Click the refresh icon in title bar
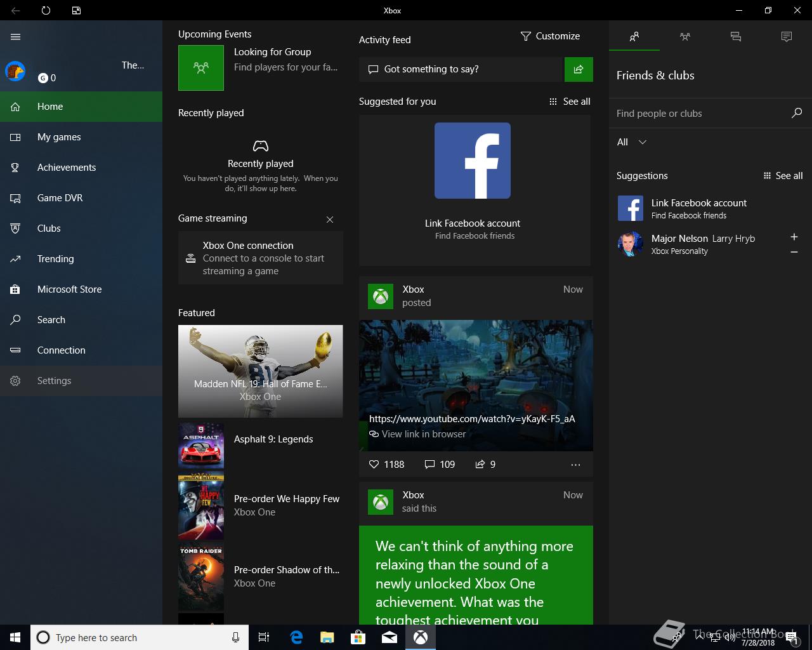The image size is (812, 650). tap(46, 10)
